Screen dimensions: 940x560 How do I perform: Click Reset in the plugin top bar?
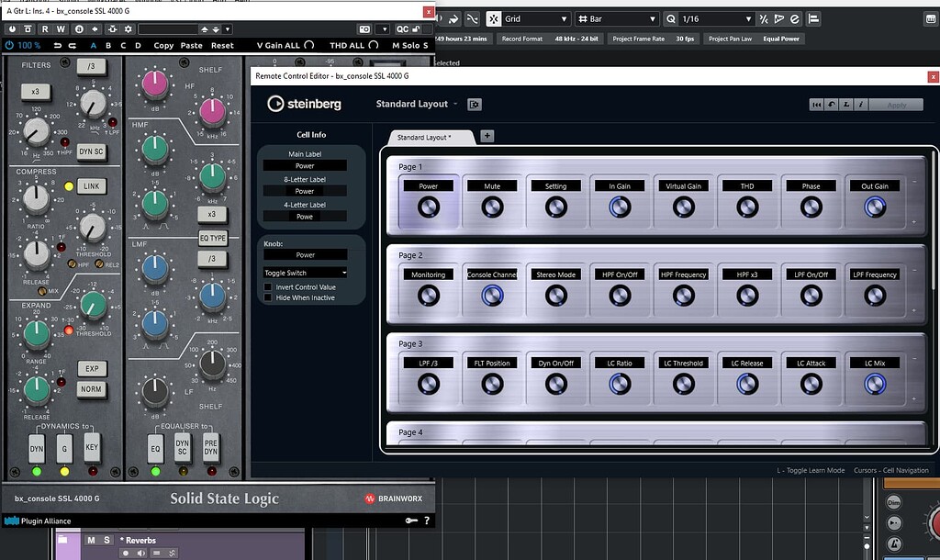click(x=223, y=44)
